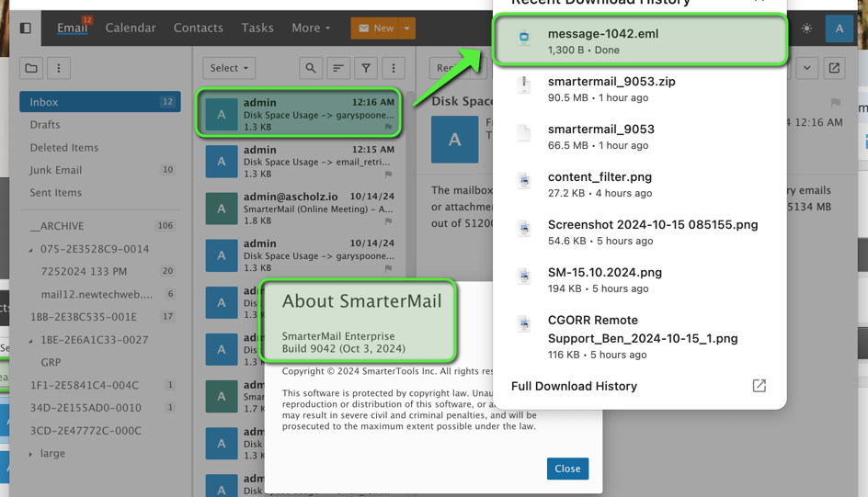The width and height of the screenshot is (868, 497).
Task: Toggle flag on 12:15 AM admin email
Action: click(389, 174)
